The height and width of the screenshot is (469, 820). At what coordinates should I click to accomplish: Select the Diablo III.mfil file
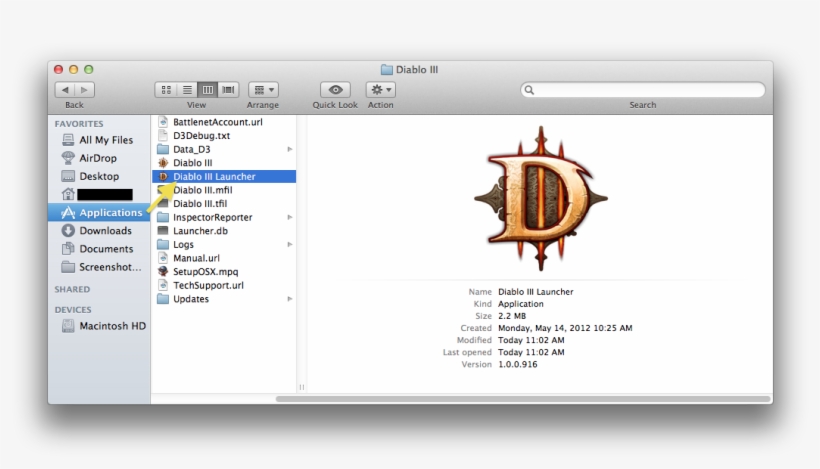(224, 190)
